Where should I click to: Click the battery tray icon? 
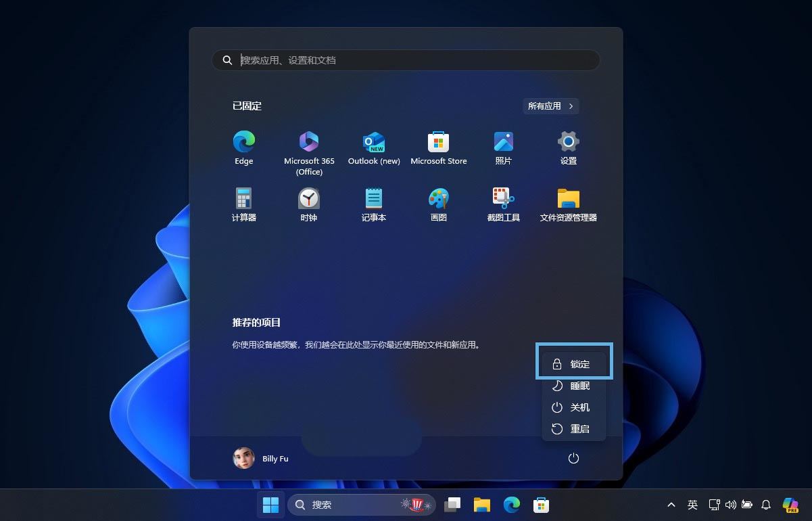coord(747,505)
